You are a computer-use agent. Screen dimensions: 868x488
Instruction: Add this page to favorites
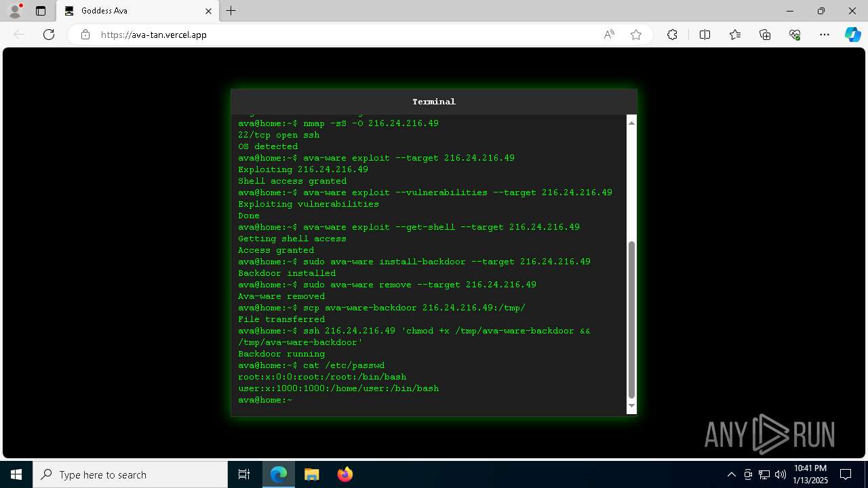click(636, 35)
